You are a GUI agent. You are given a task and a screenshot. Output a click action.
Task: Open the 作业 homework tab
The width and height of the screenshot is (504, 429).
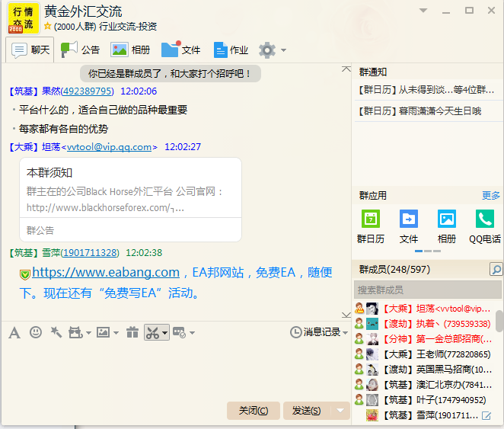pos(231,50)
